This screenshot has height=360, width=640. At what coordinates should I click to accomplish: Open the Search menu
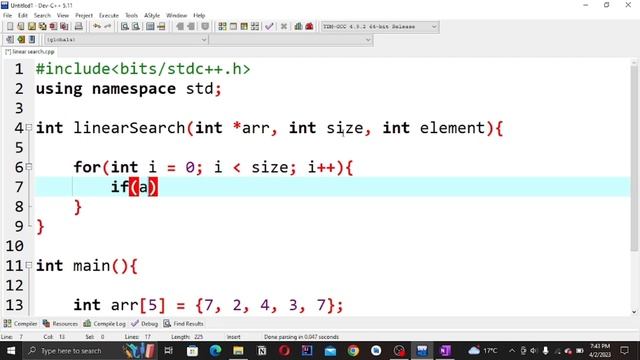tap(42, 16)
